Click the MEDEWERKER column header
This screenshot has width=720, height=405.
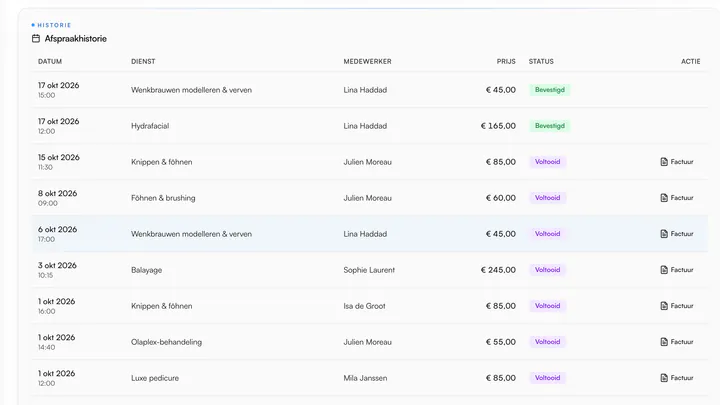[x=367, y=62]
